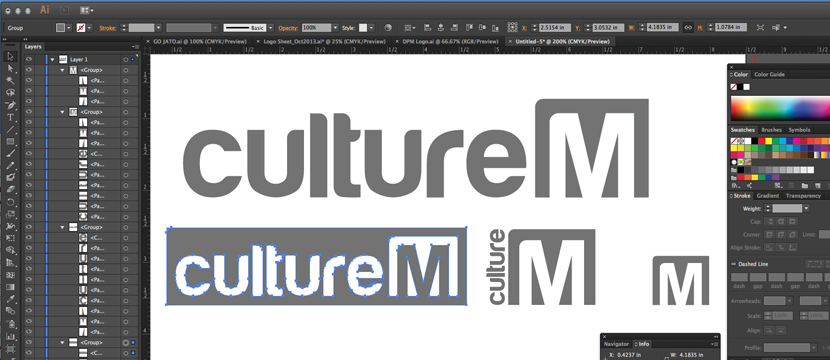Open the stroke weight dropdown in control bar
Image resolution: width=830 pixels, height=360 pixels.
click(158, 28)
